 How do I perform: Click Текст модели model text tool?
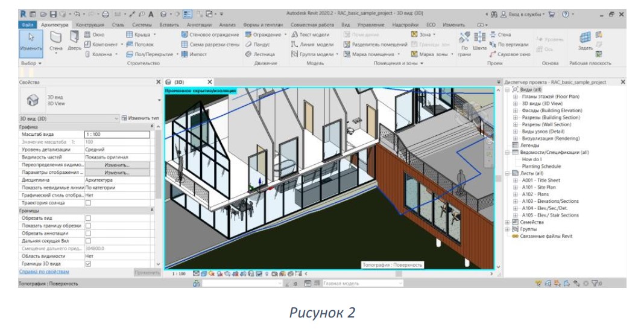click(x=310, y=34)
